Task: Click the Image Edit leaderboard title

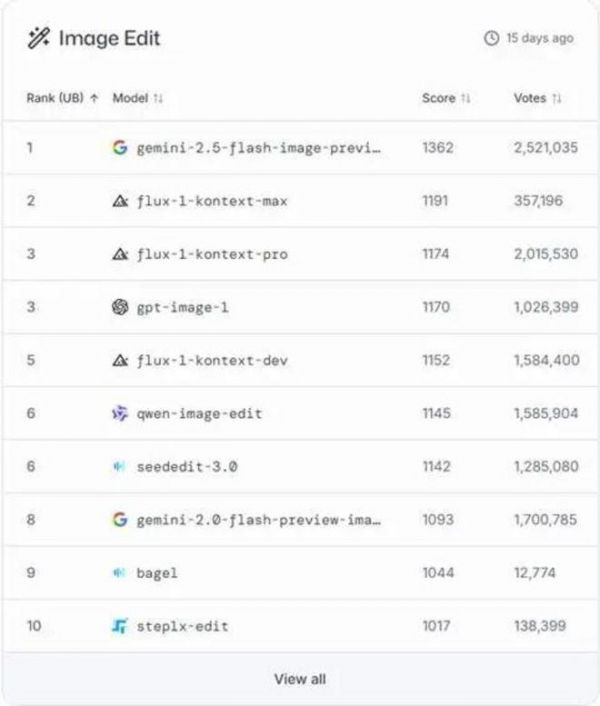Action: pos(109,39)
